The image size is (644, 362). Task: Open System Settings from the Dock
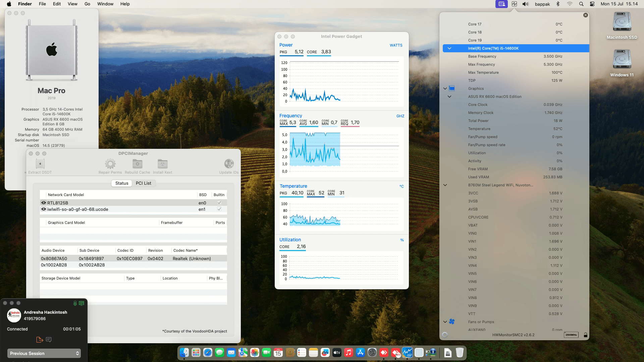(x=372, y=353)
